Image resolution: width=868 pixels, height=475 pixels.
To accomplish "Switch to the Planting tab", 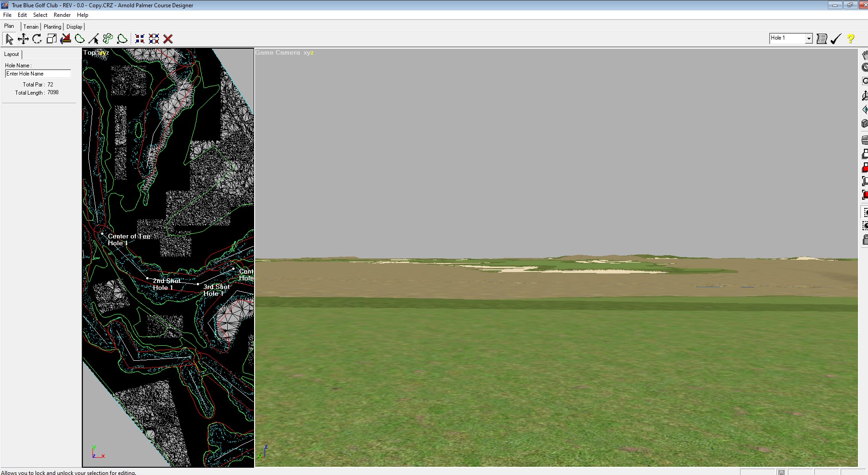I will pos(52,27).
